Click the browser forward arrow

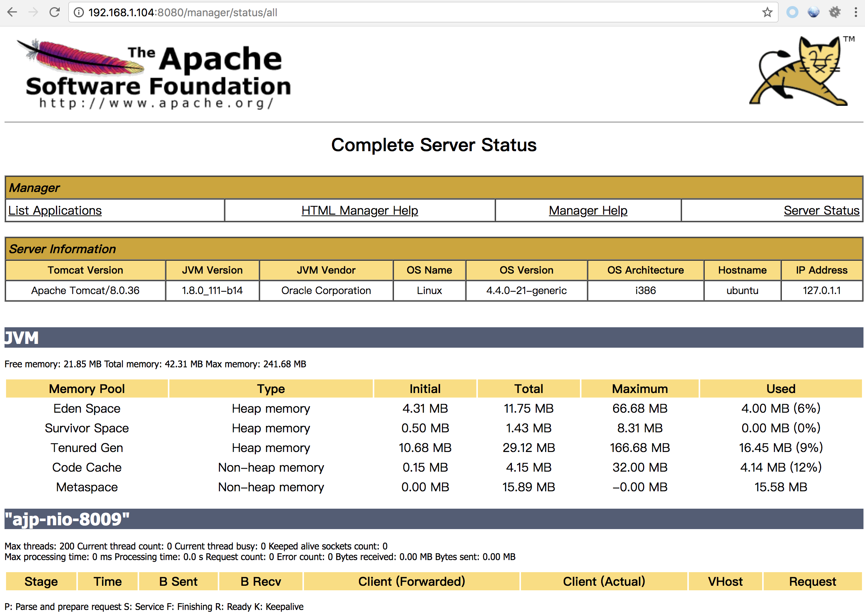33,12
